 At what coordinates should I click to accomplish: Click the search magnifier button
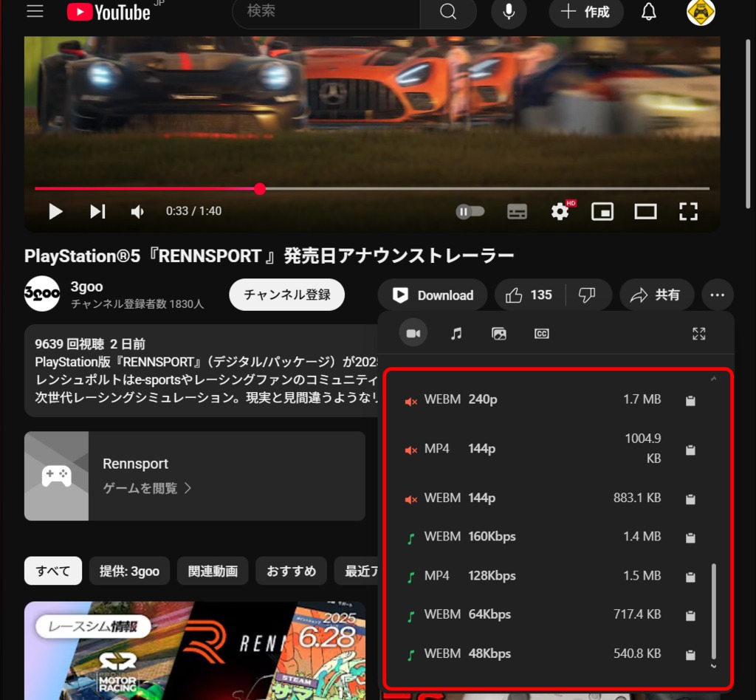[448, 12]
